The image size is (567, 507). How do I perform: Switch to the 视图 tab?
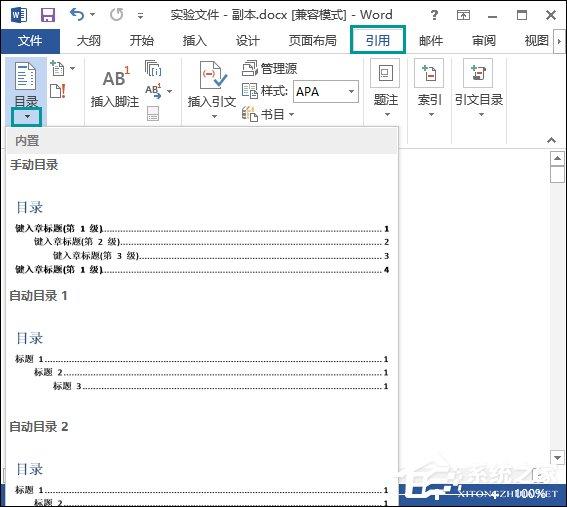(537, 41)
